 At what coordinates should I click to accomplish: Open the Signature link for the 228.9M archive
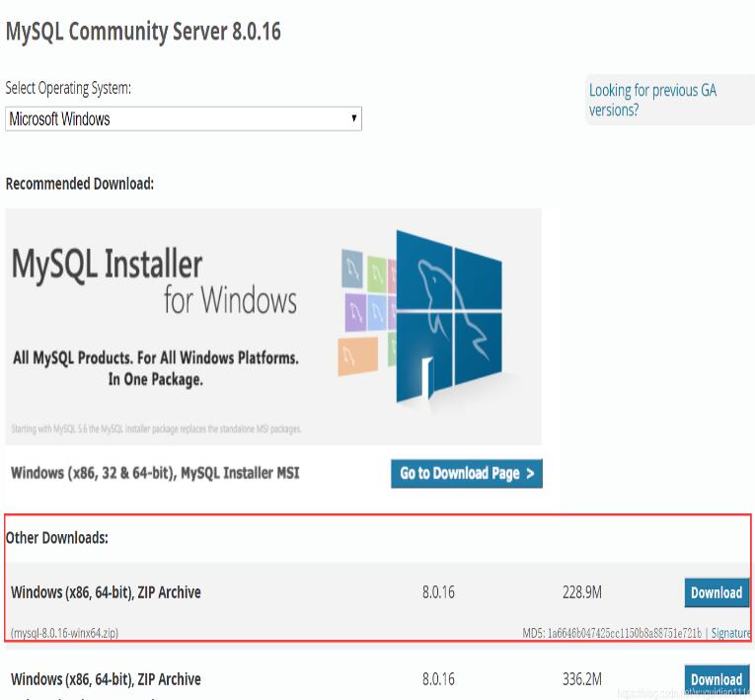[730, 633]
